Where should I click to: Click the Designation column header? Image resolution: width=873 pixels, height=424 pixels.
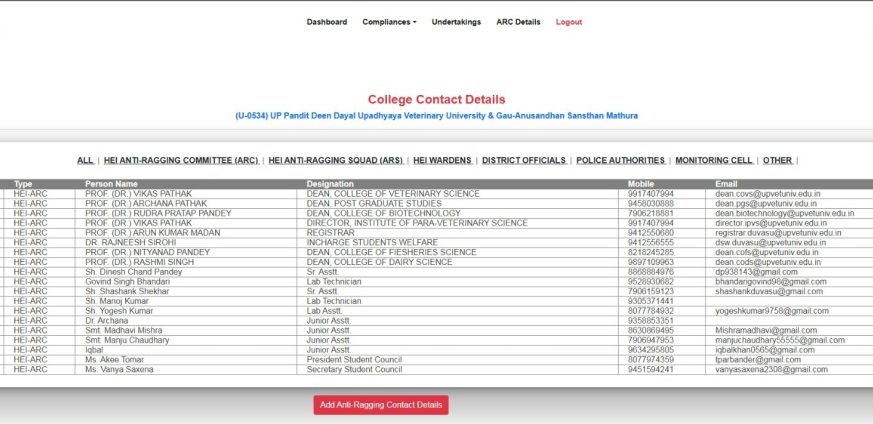click(x=330, y=184)
